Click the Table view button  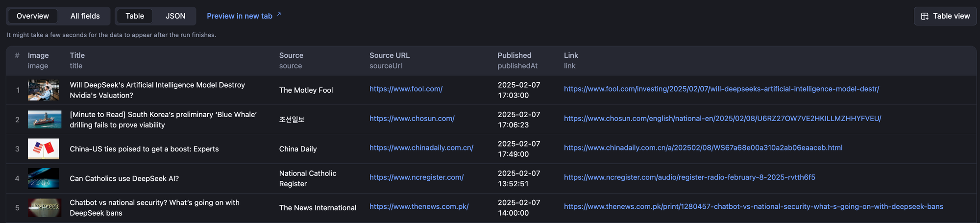(945, 16)
